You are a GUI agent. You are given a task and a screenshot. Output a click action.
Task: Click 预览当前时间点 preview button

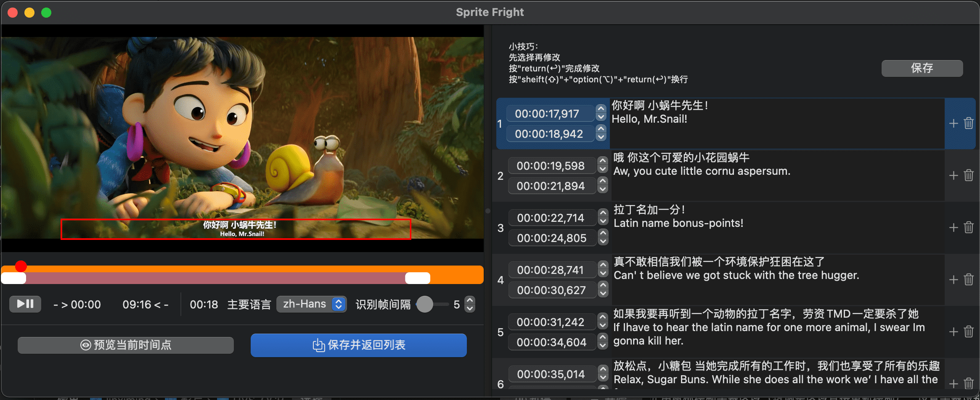[125, 345]
